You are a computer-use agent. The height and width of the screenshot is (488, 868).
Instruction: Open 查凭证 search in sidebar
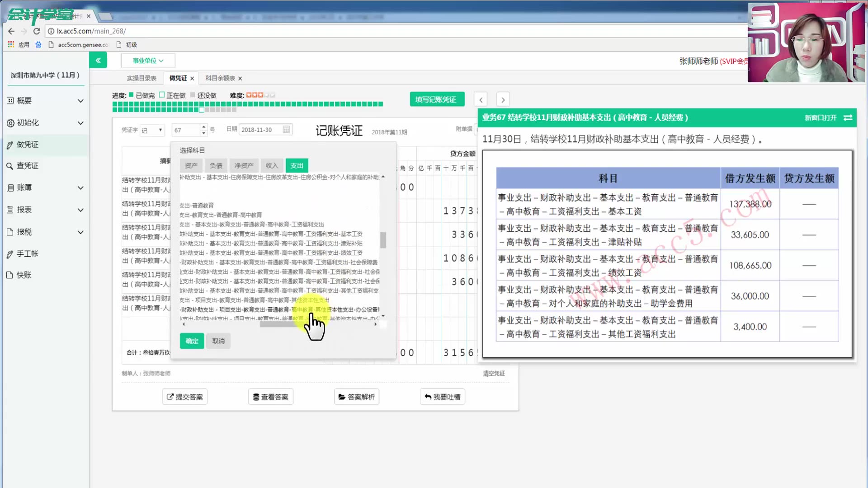click(28, 166)
